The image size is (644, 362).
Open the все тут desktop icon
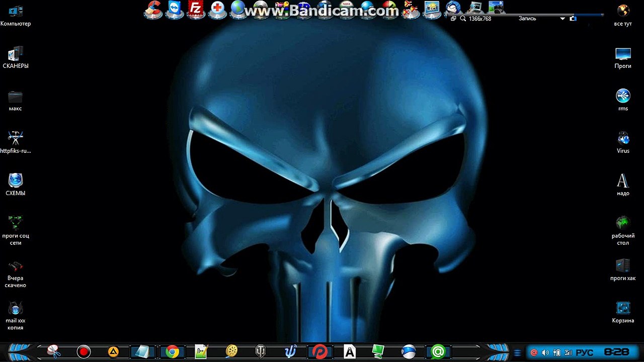click(x=623, y=16)
